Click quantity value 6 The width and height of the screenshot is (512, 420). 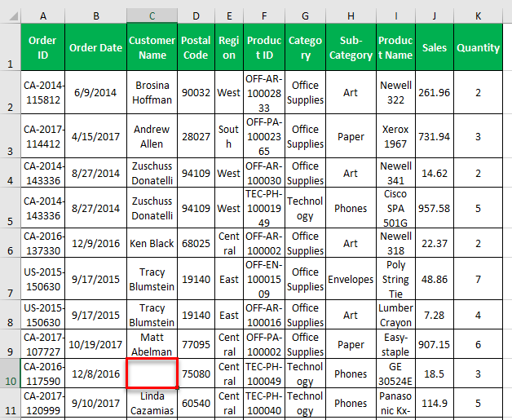pyautogui.click(x=478, y=344)
